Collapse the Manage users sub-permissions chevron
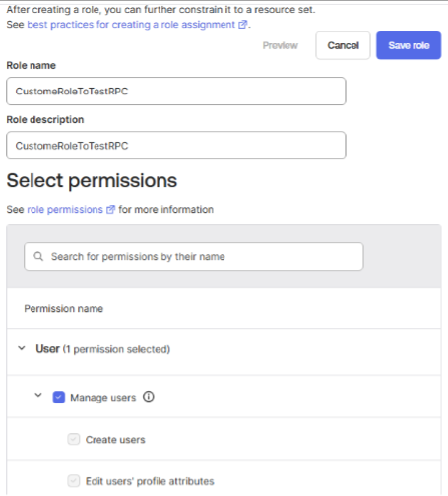This screenshot has height=496, width=448. 38,395
